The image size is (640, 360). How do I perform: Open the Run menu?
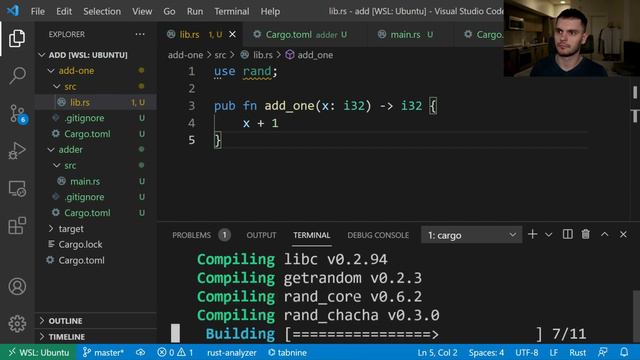tap(195, 11)
